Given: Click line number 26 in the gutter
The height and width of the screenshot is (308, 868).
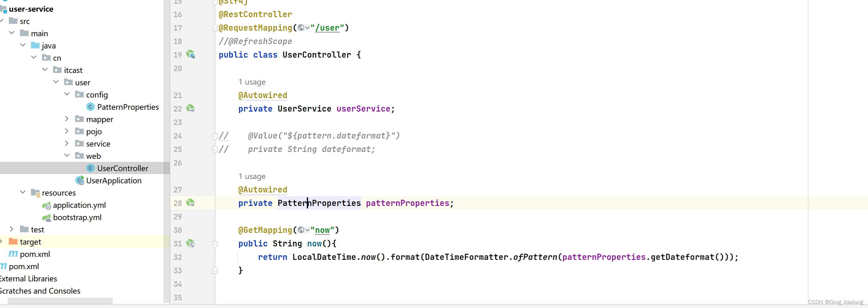Looking at the screenshot, I should point(178,163).
